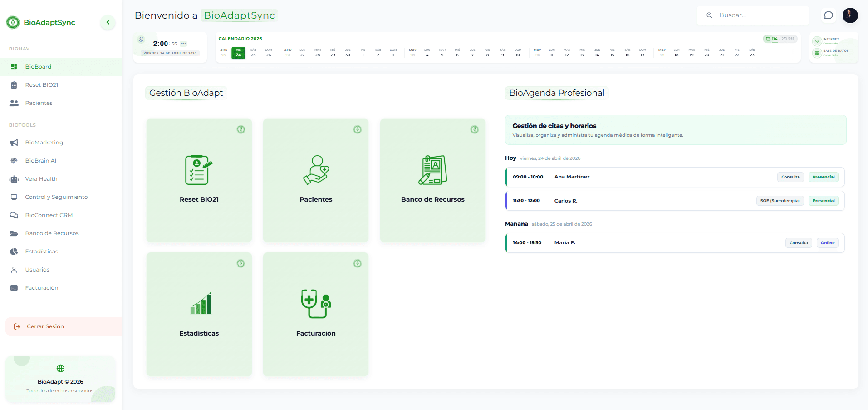Toggle the Online badge on María F.'s appointment

(x=827, y=242)
